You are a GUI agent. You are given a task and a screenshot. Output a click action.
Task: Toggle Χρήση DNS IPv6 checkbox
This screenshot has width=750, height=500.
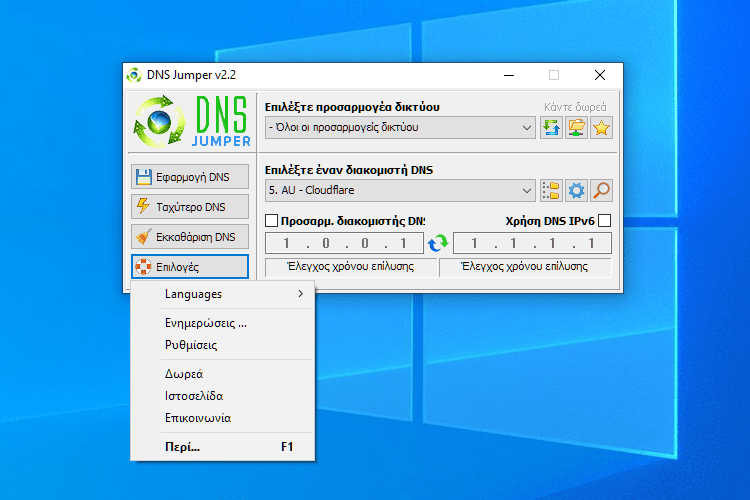[x=605, y=221]
